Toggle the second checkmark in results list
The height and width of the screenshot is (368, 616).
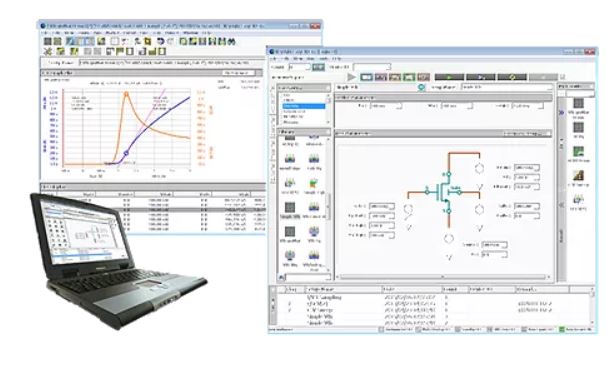coord(290,310)
